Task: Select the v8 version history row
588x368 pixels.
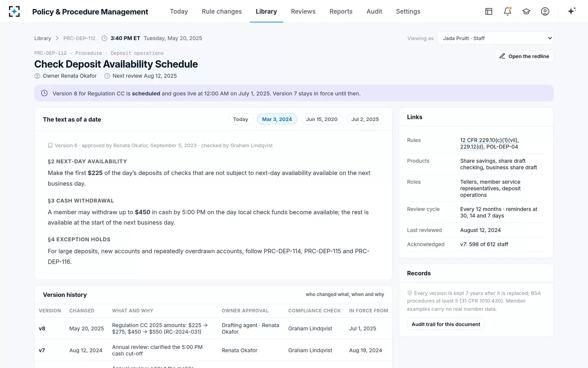Action: click(214, 328)
